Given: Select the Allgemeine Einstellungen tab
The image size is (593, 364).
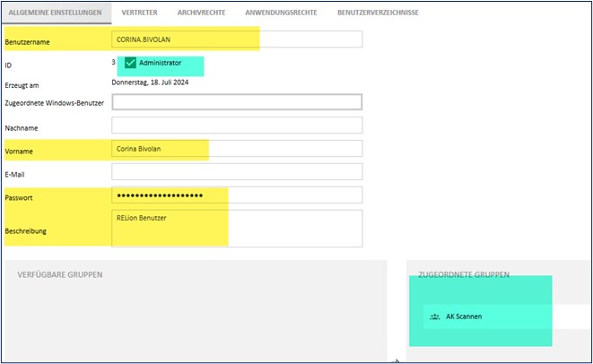Looking at the screenshot, I should tap(56, 13).
